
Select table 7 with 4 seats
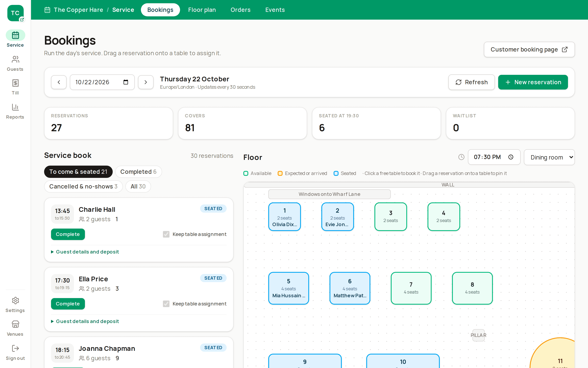(411, 288)
